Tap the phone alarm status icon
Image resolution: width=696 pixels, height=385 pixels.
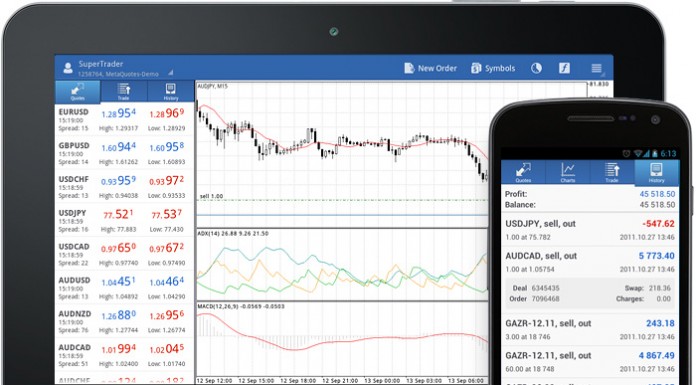626,154
